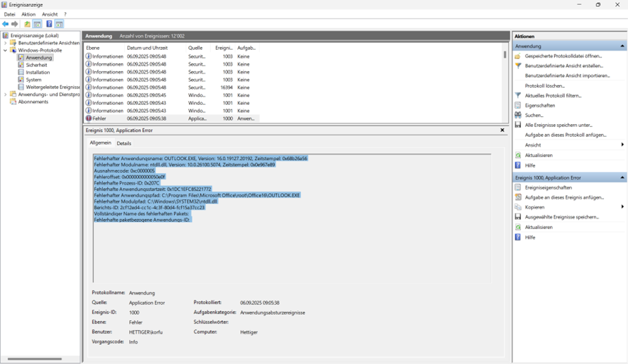Click Gespeicherte Protokolldatei öffnen... action
Image resolution: width=628 pixels, height=364 pixels.
coord(563,56)
